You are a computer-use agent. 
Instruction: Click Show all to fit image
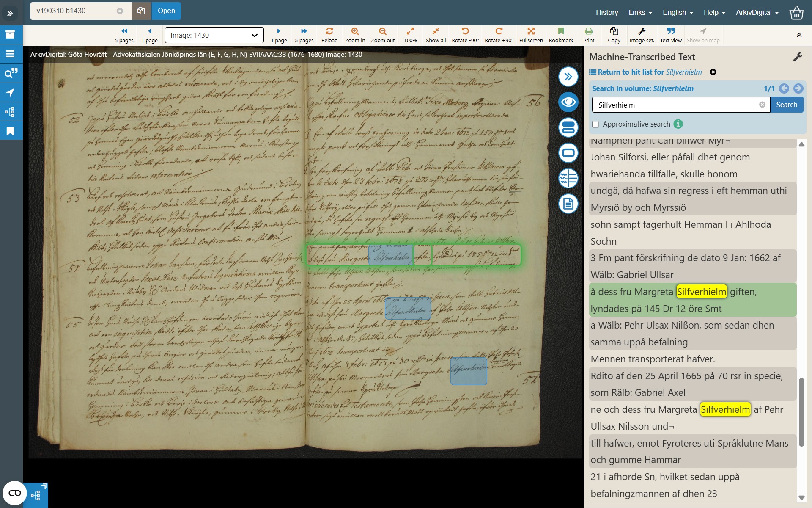point(436,35)
